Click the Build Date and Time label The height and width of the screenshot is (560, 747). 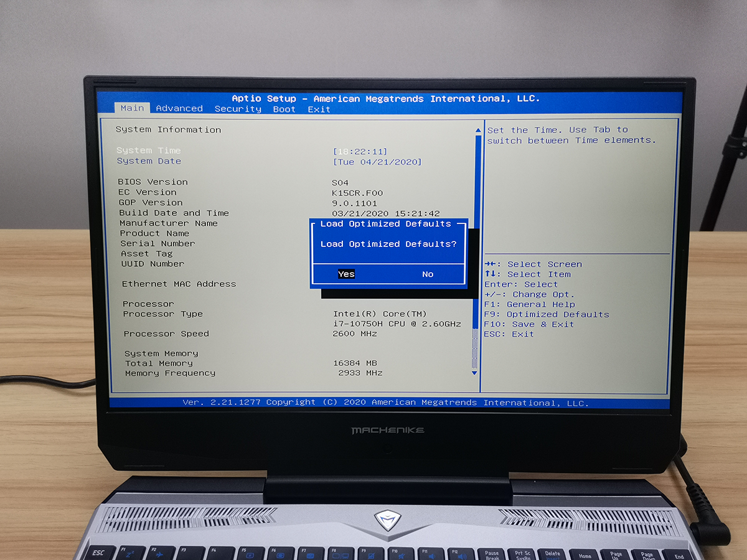(x=174, y=213)
